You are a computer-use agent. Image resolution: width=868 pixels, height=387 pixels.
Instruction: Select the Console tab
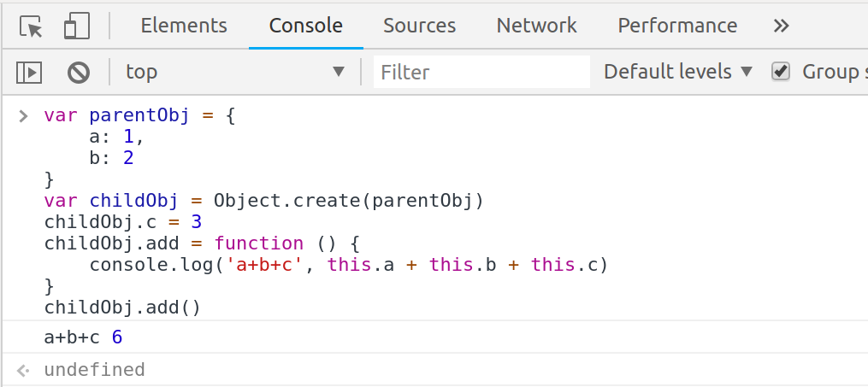[305, 26]
